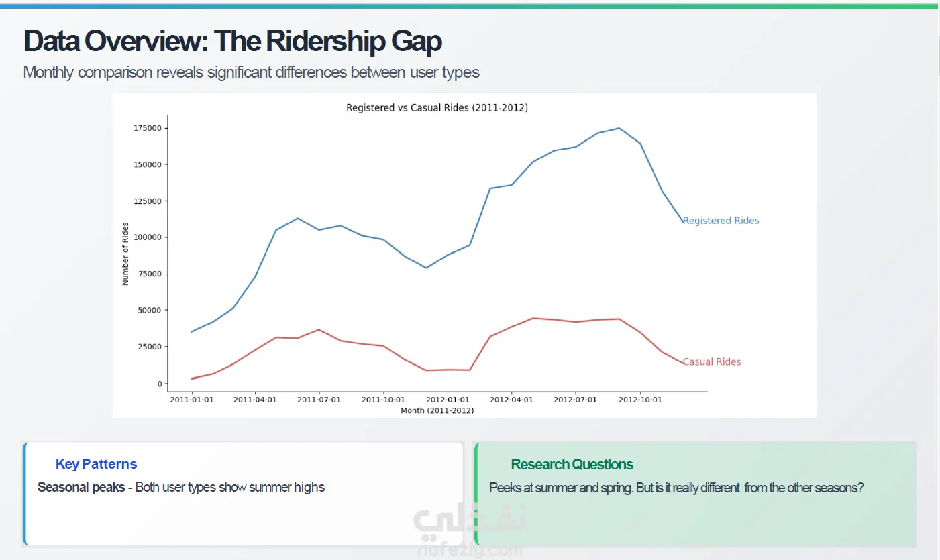Open the "Key Patterns" card heading

(x=96, y=464)
